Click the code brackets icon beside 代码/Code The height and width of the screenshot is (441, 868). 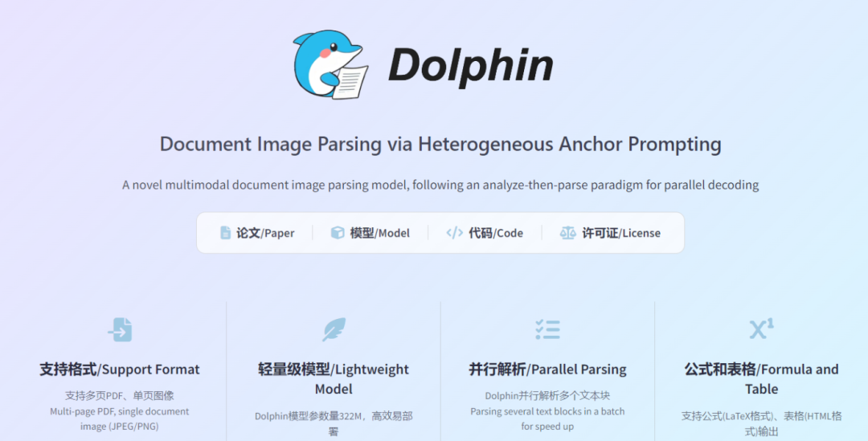[x=454, y=233]
